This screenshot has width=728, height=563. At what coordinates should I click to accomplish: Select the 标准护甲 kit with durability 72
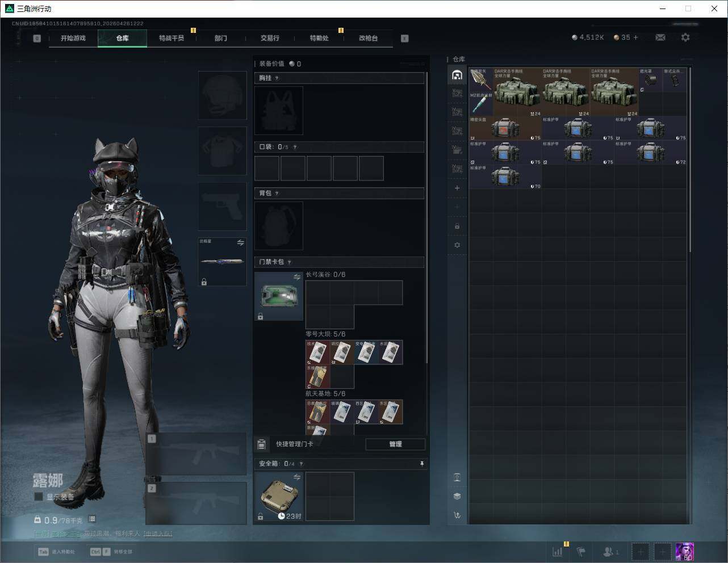click(x=651, y=153)
